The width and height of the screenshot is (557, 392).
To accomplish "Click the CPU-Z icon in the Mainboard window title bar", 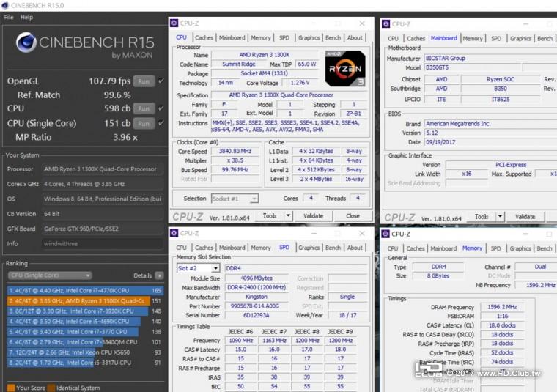I will coord(386,24).
